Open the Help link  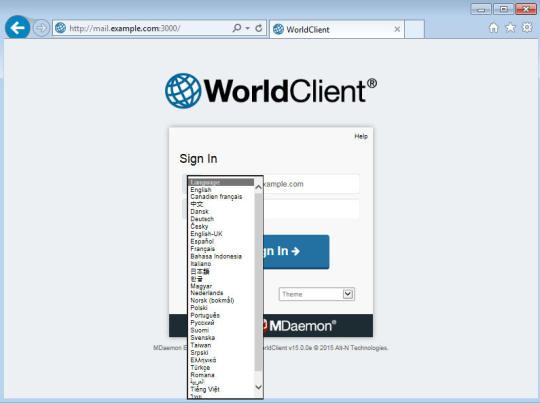pos(361,136)
